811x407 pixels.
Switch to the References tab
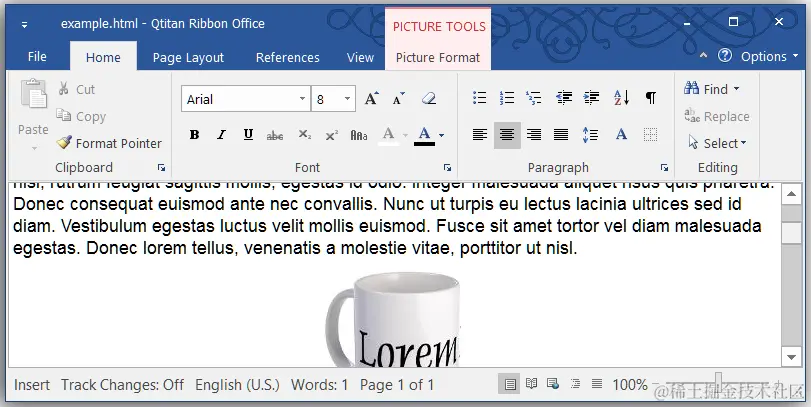pos(288,57)
